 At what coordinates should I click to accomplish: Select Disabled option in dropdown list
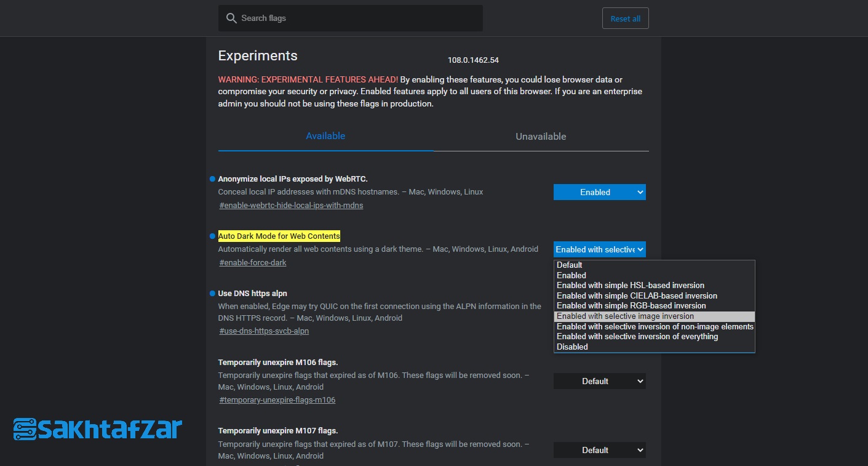(572, 347)
